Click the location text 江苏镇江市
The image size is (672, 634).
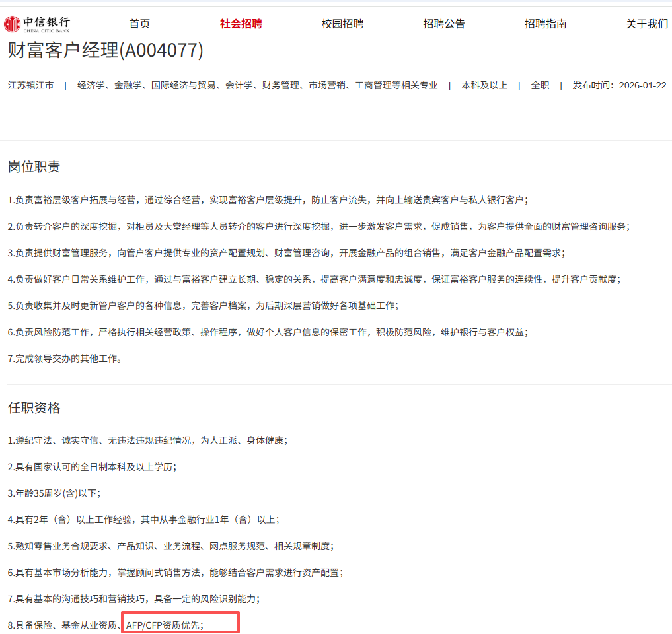(x=30, y=85)
